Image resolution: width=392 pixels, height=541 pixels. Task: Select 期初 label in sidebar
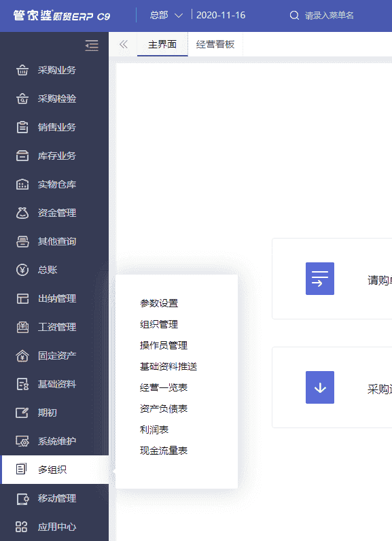click(48, 413)
